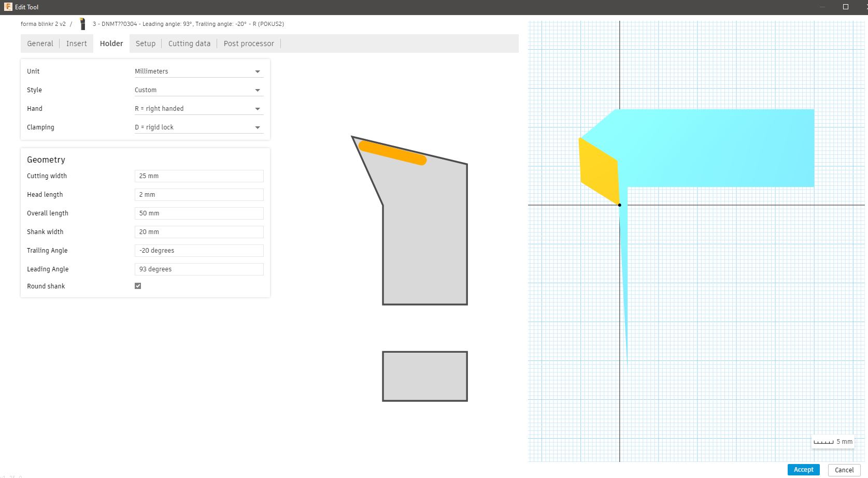The width and height of the screenshot is (868, 478).
Task: Select the Leading Angle field
Action: click(198, 269)
